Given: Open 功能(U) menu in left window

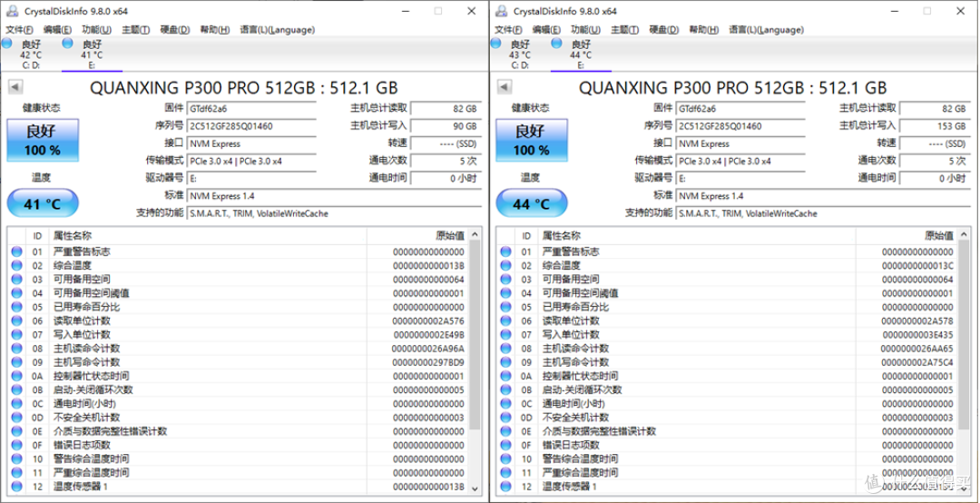Looking at the screenshot, I should (x=96, y=29).
